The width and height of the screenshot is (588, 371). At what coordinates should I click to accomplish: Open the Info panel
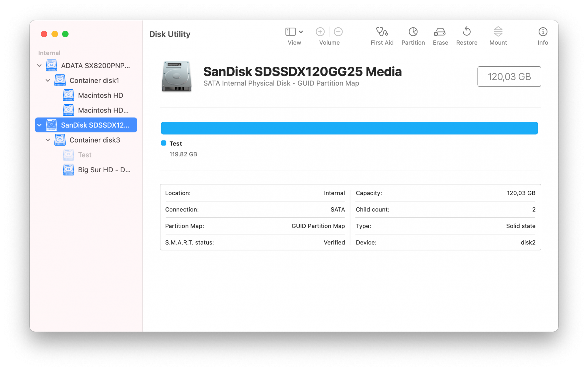click(x=542, y=32)
